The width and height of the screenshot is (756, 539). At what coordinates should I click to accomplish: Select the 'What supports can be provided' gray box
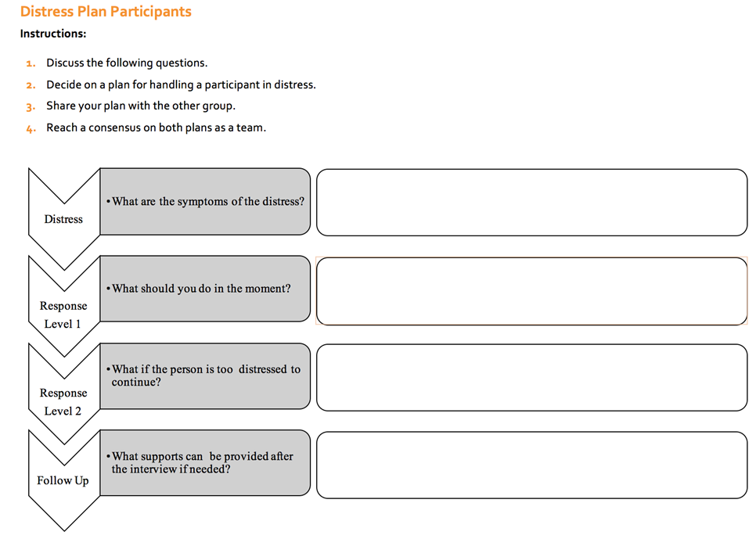(205, 463)
